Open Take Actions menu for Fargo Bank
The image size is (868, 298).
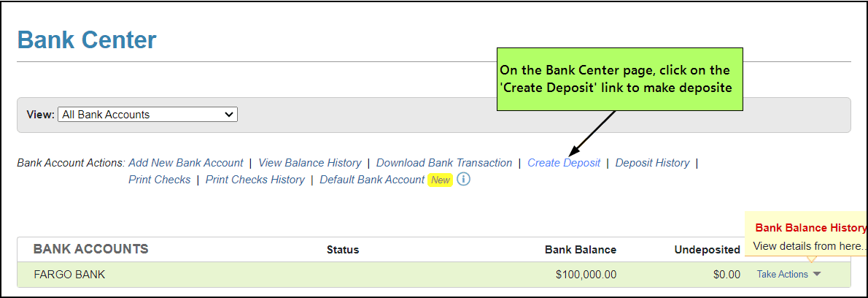[x=783, y=275]
